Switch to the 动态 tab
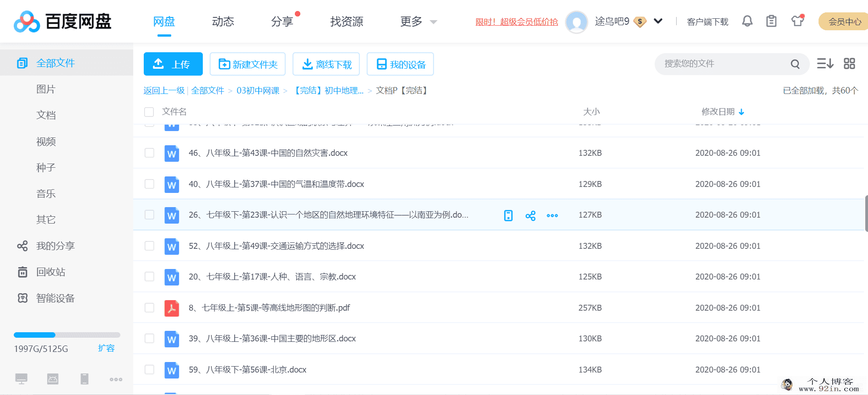This screenshot has width=868, height=395. (x=223, y=22)
